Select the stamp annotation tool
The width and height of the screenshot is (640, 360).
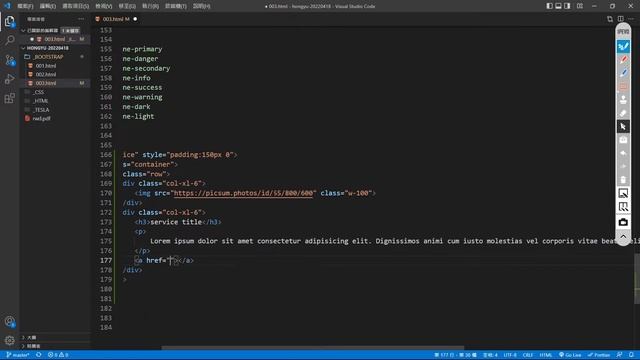623,100
